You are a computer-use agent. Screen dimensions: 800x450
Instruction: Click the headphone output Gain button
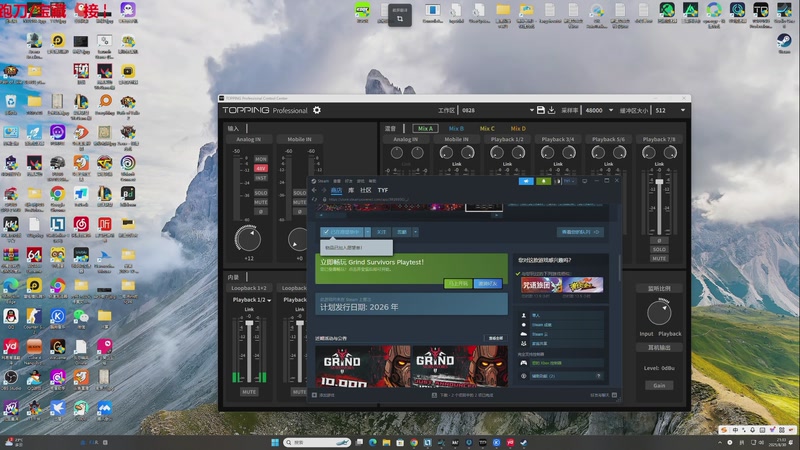pos(659,385)
